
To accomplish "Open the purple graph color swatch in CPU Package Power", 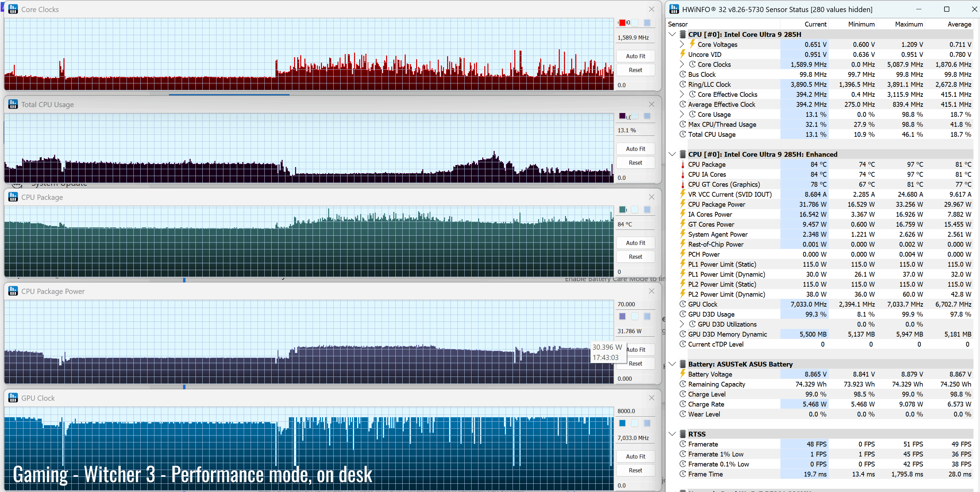I will pos(623,316).
